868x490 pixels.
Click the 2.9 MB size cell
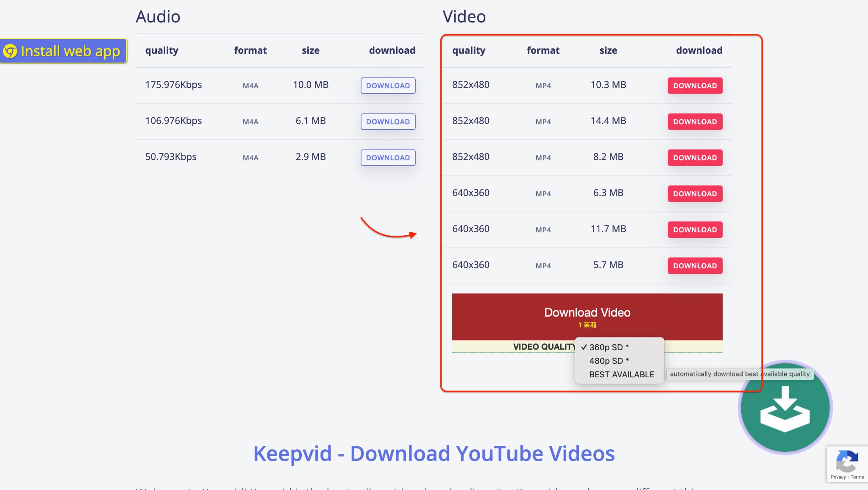point(311,157)
